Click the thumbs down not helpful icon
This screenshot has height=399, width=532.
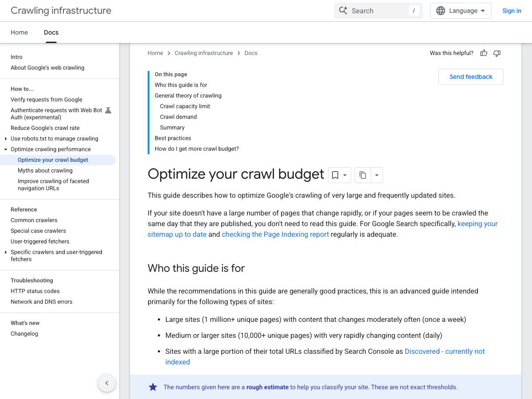497,53
